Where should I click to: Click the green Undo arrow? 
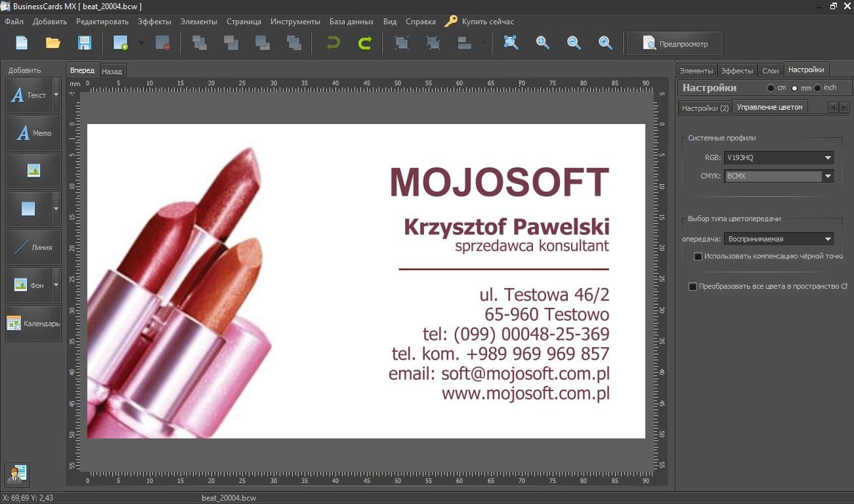tap(333, 43)
